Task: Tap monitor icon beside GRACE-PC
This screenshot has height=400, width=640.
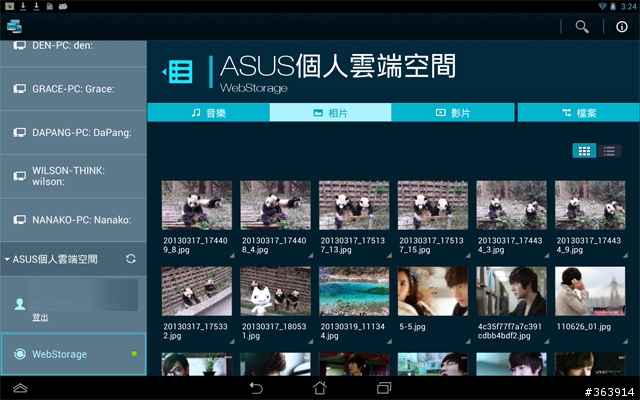Action: tap(19, 89)
